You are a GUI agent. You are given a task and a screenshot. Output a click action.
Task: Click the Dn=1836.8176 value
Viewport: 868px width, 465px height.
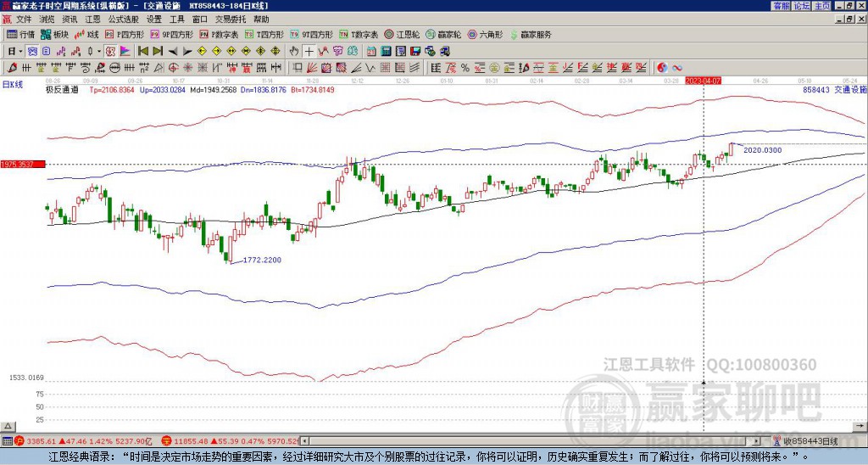tap(264, 89)
